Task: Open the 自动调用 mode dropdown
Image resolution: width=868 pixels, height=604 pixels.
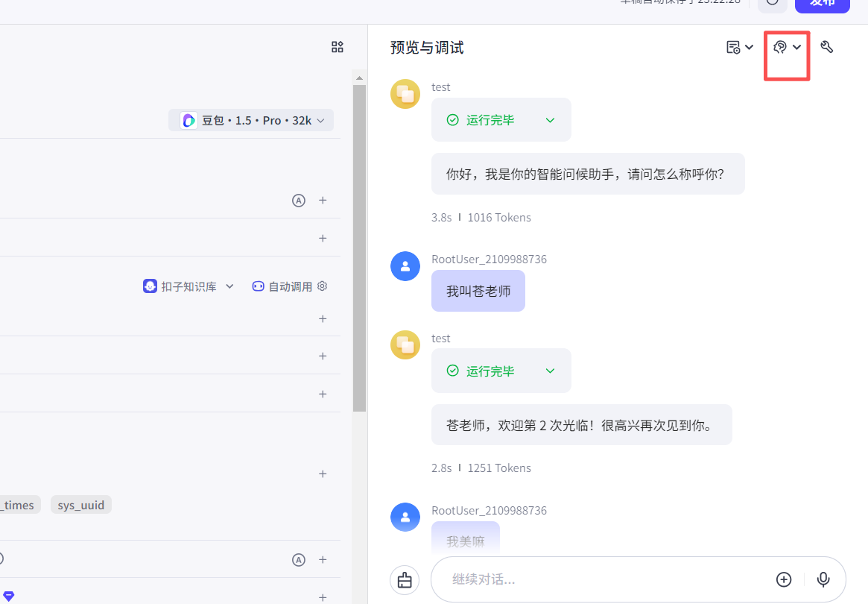Action: (x=290, y=286)
